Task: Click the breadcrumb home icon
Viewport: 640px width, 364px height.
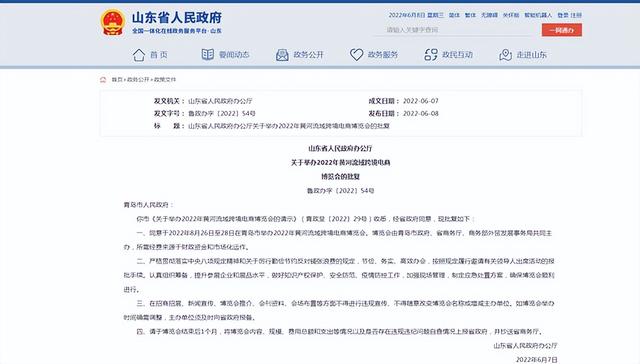Action: pyautogui.click(x=103, y=80)
